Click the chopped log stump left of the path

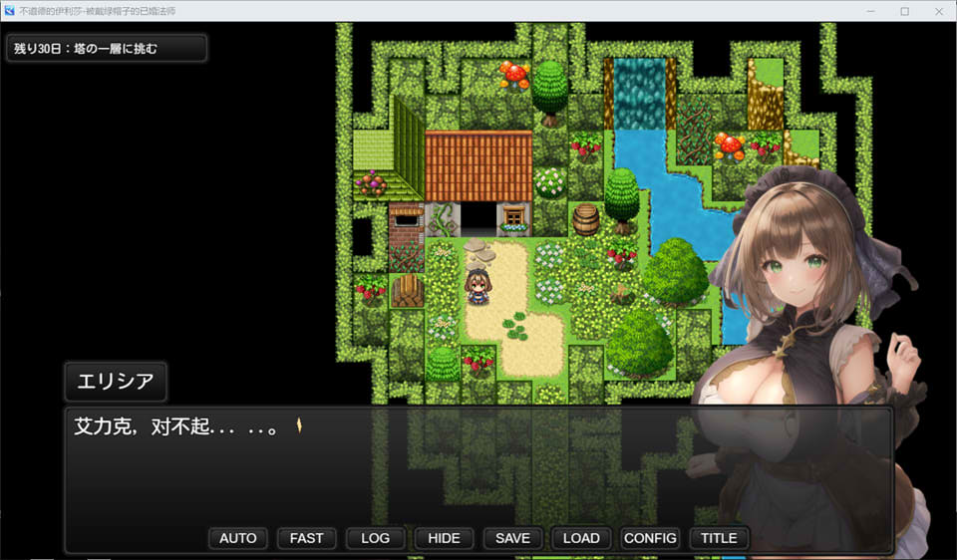tap(406, 291)
